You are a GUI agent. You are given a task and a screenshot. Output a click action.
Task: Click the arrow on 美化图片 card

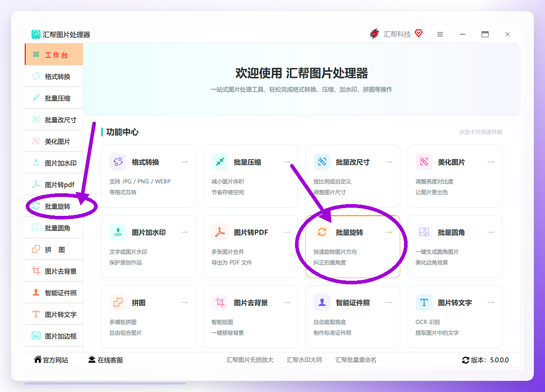point(490,162)
